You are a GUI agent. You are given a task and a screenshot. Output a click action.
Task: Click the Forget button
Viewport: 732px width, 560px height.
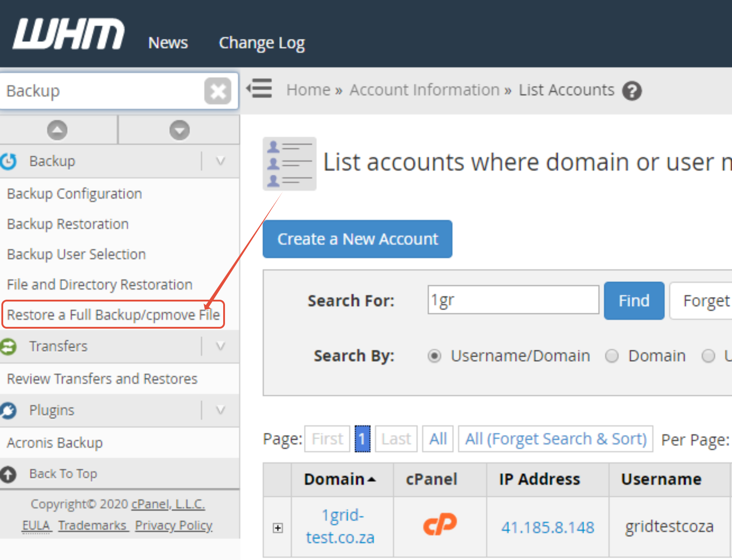tap(702, 301)
